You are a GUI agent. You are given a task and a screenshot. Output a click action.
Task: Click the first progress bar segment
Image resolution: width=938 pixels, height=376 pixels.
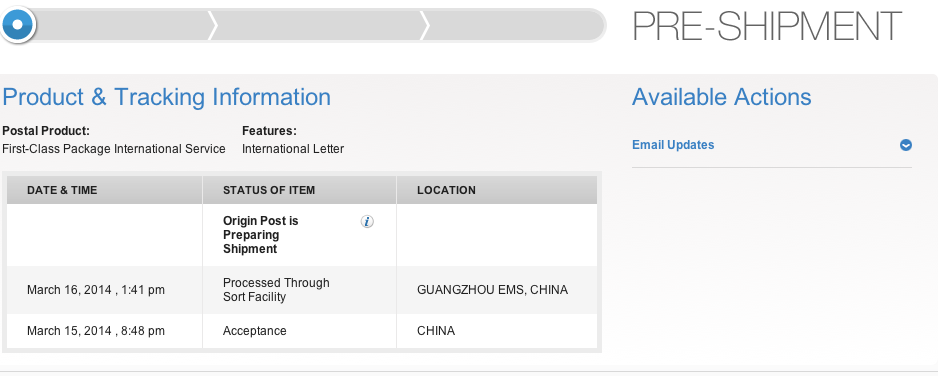pos(123,25)
